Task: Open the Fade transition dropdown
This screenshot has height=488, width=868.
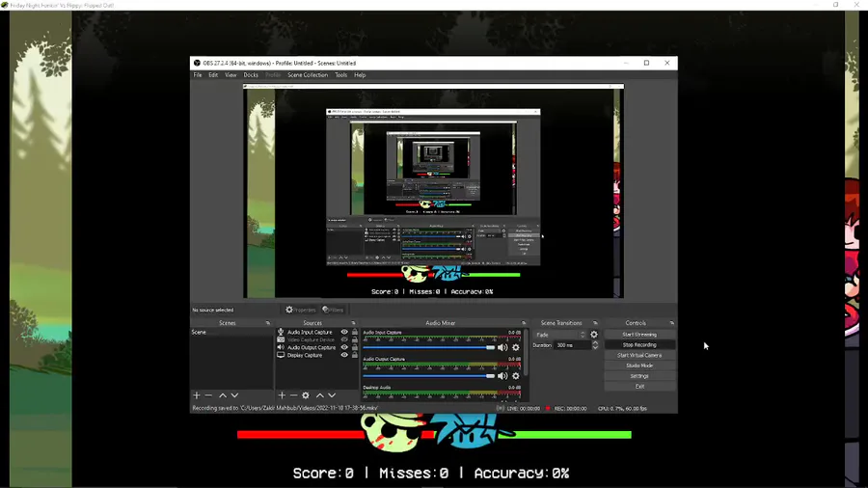Action: [x=559, y=335]
